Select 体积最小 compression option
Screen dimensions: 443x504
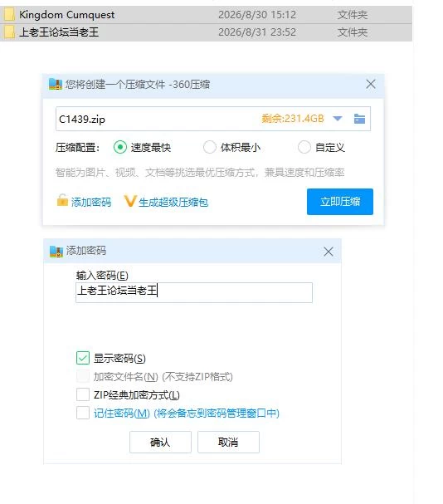209,147
